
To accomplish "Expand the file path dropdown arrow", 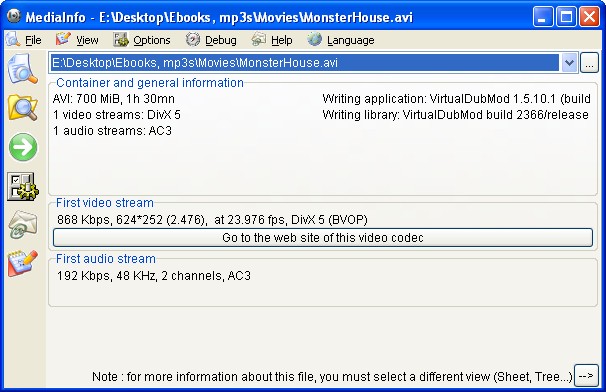I will coord(569,63).
